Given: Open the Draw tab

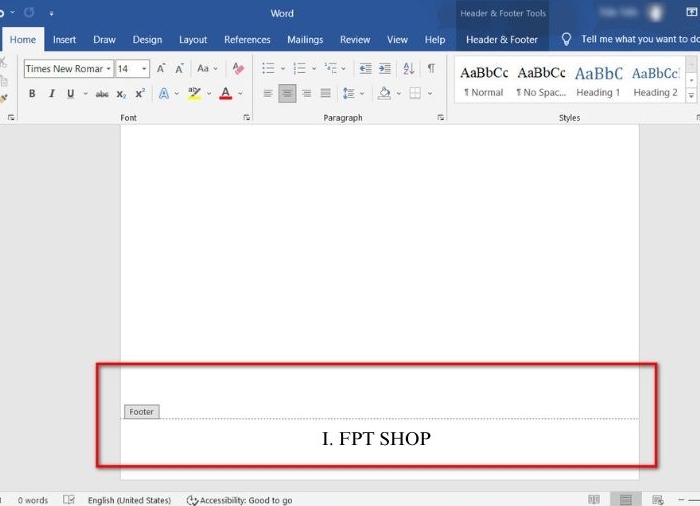Looking at the screenshot, I should tap(104, 40).
